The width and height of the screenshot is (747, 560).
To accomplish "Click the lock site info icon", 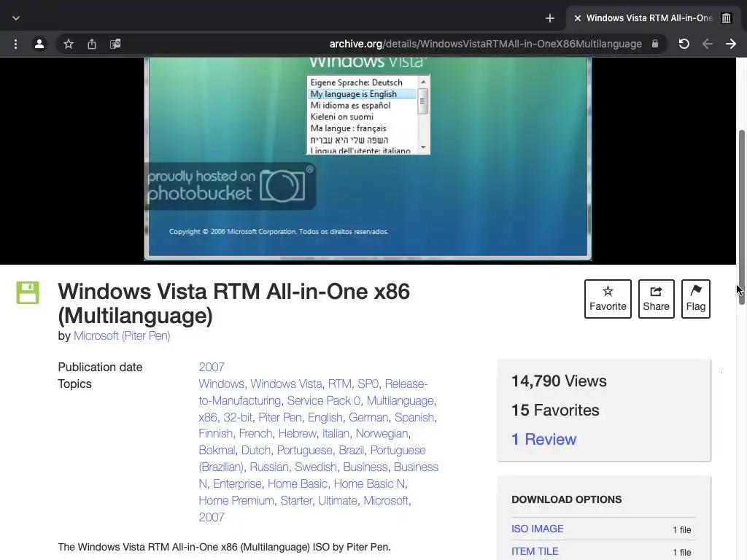I will tap(655, 44).
